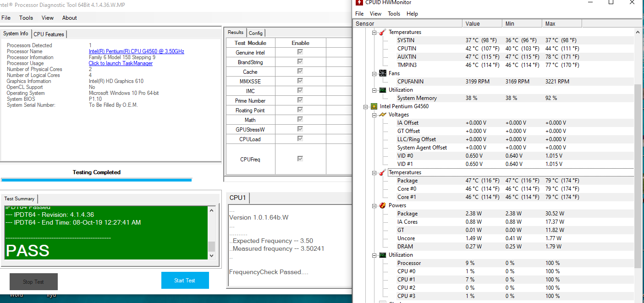Select the Test Summary tab
Viewport: 644px width, 303px height.
click(x=19, y=198)
